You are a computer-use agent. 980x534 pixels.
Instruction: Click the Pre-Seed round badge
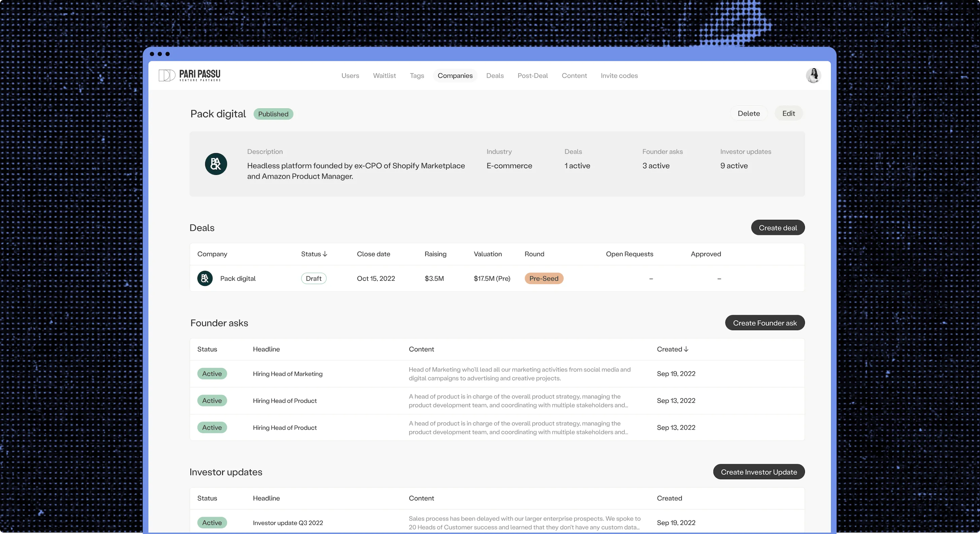tap(544, 278)
